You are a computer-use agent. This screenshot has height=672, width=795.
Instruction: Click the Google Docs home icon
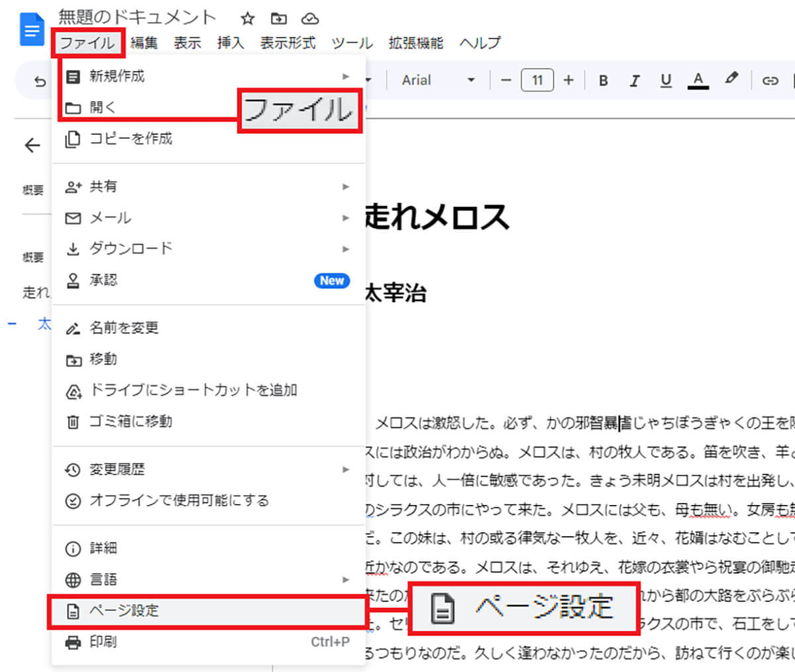click(x=31, y=30)
